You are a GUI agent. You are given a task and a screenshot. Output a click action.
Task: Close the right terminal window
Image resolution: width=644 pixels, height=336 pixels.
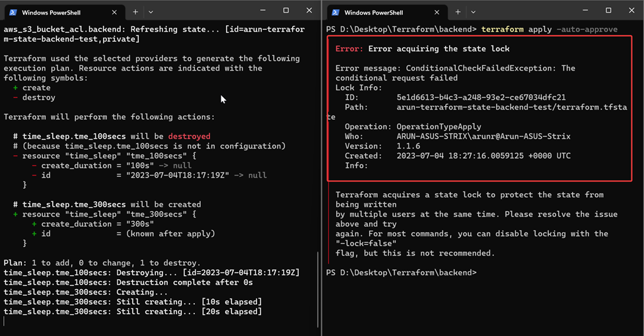(631, 11)
